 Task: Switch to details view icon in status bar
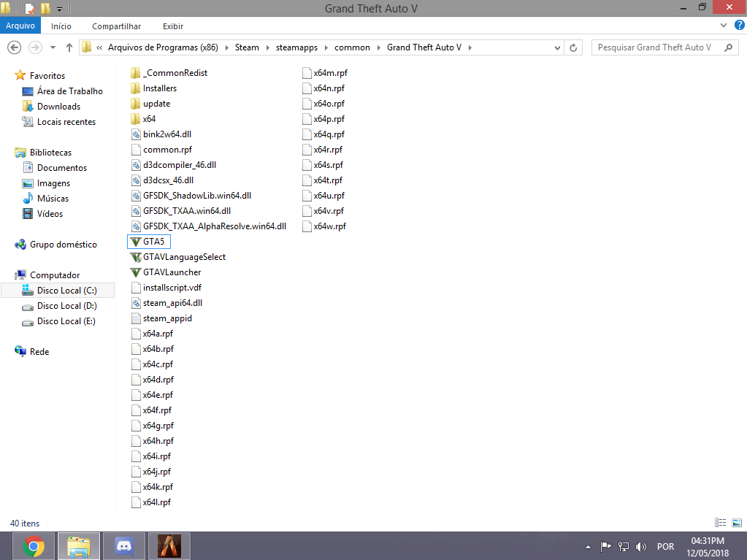720,523
